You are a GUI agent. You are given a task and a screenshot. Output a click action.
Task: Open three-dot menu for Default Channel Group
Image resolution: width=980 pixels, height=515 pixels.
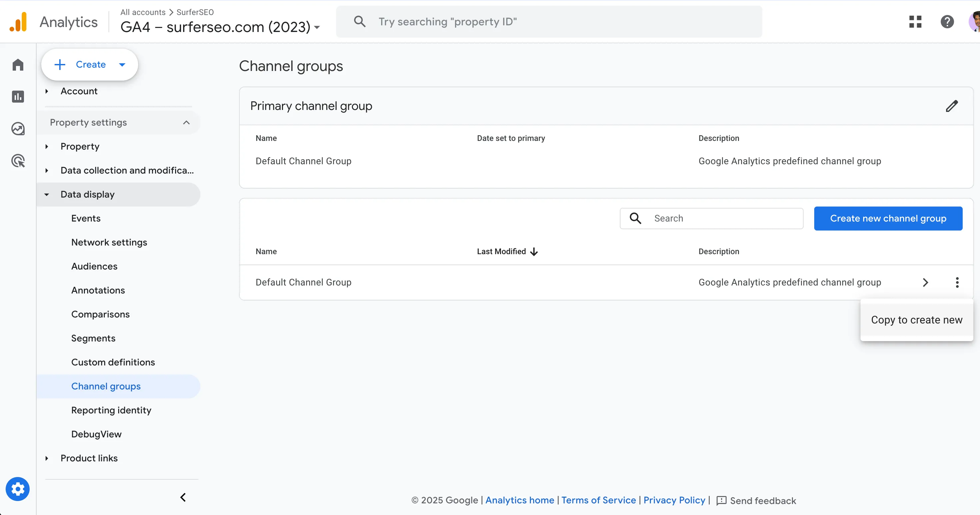click(x=957, y=282)
